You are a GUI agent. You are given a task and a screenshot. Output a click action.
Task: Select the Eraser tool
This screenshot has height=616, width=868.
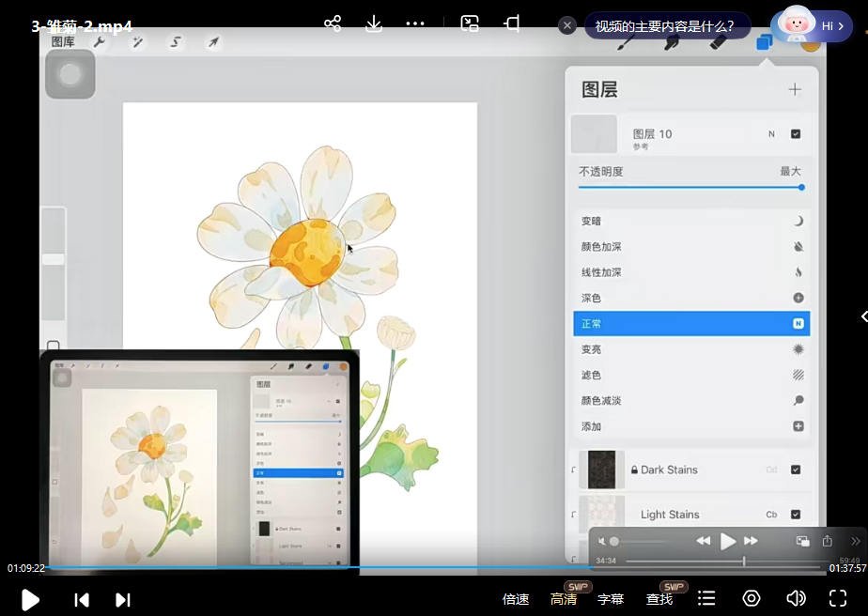point(718,43)
